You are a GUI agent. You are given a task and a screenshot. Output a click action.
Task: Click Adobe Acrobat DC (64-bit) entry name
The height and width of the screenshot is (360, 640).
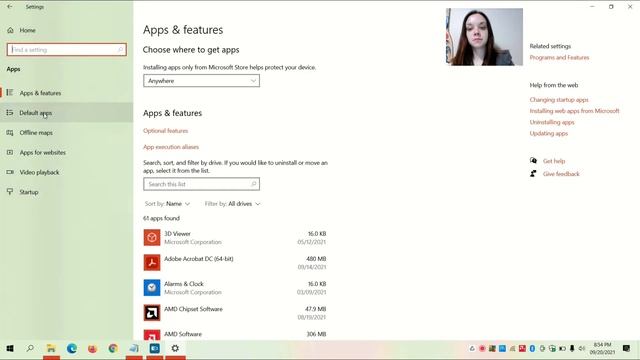click(199, 259)
